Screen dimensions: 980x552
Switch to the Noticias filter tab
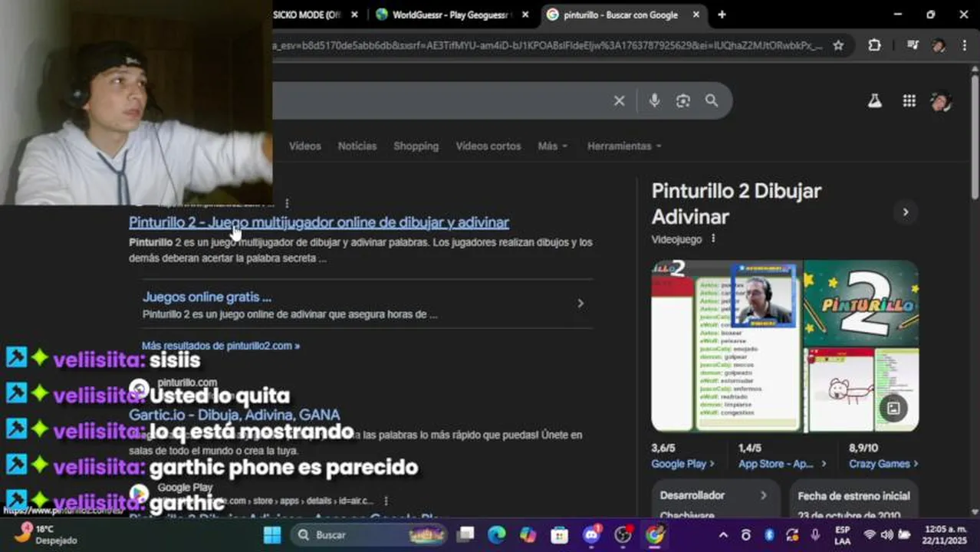click(x=357, y=146)
